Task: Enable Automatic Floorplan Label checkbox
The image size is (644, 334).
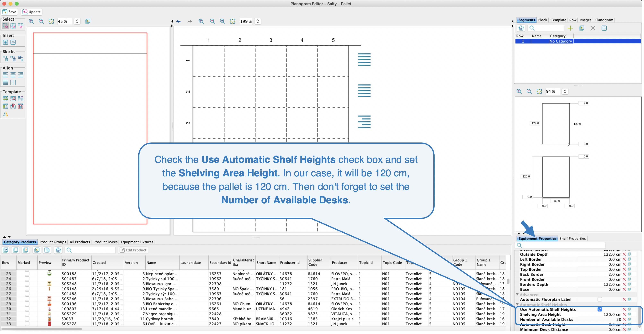Action: [x=600, y=299]
